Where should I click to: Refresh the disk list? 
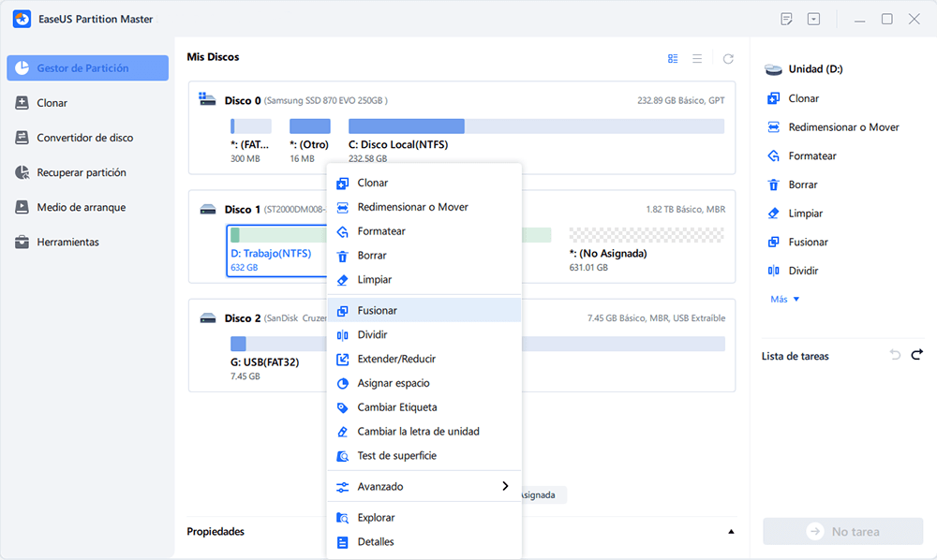[728, 58]
